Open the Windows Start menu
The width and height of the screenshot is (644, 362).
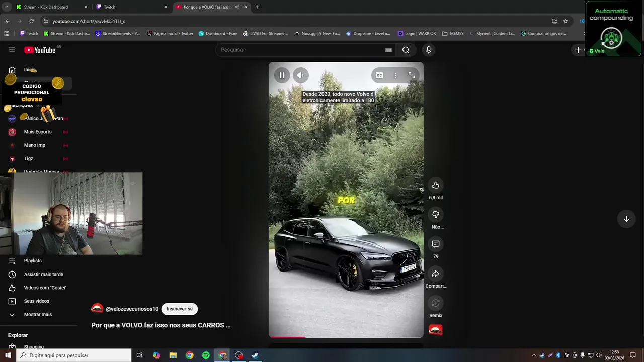tap(8, 355)
